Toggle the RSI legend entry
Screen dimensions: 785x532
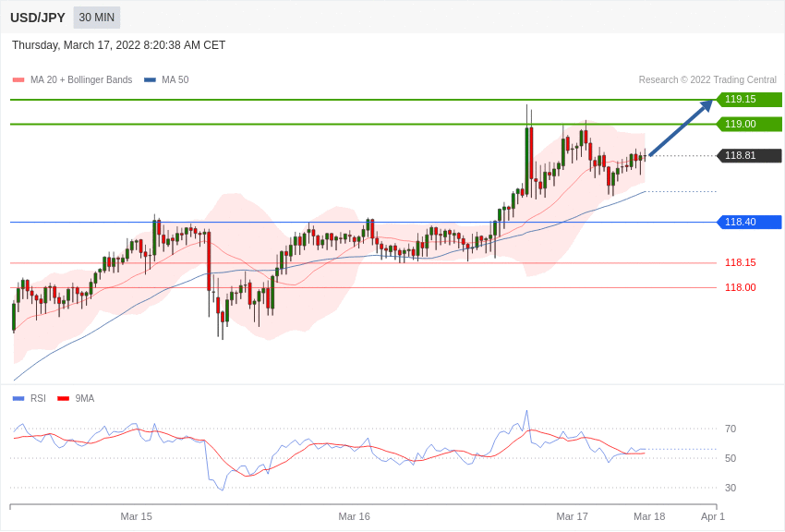(29, 398)
